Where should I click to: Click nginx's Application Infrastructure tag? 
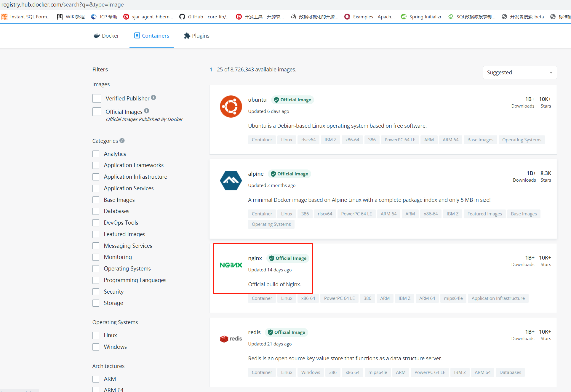(498, 298)
